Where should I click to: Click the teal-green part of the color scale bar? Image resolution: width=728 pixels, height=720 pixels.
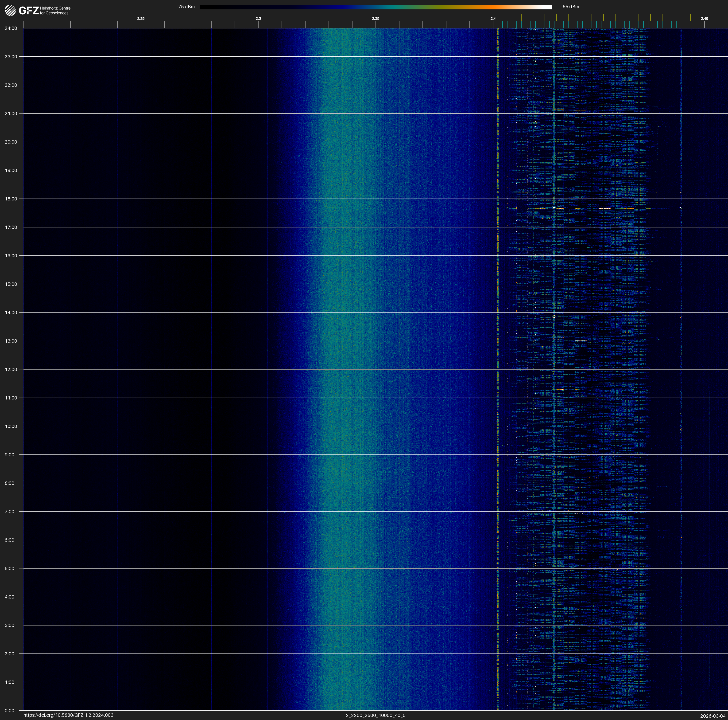point(396,7)
